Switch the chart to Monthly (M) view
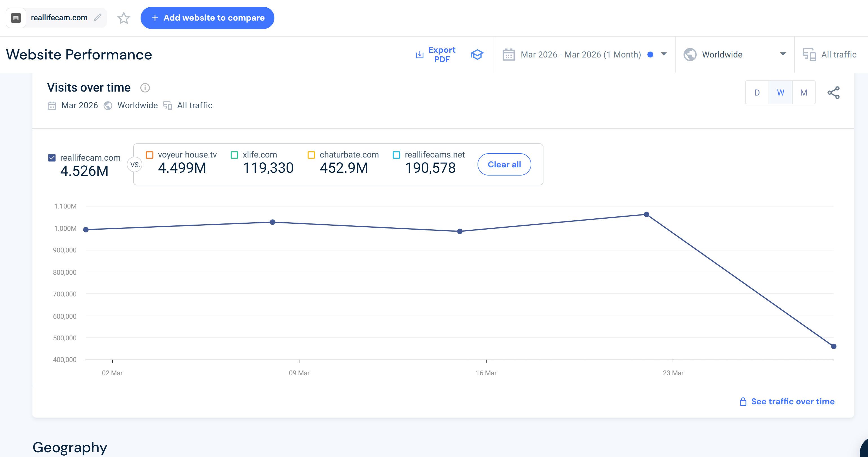The image size is (868, 457). point(804,93)
